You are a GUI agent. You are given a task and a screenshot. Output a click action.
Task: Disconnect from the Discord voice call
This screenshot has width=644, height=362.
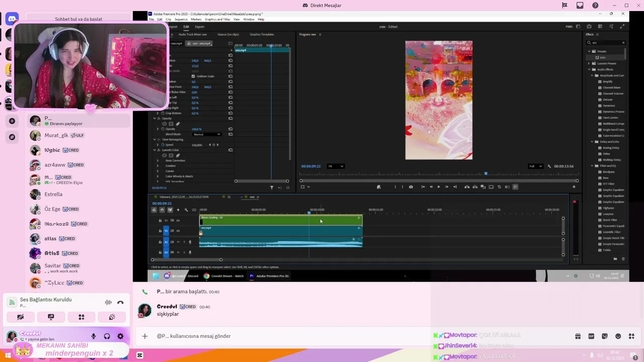coord(120,303)
